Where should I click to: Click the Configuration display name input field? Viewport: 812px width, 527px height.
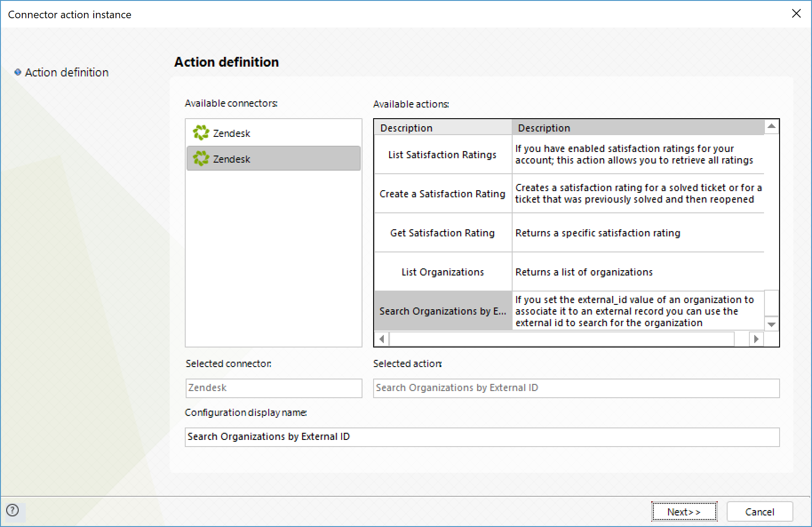click(x=482, y=437)
